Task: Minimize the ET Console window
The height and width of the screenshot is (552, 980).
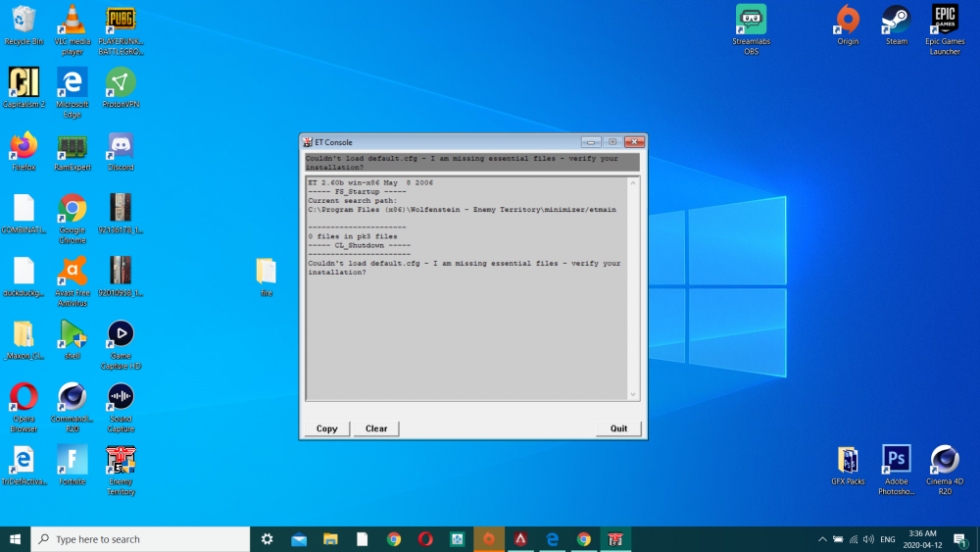Action: [591, 142]
